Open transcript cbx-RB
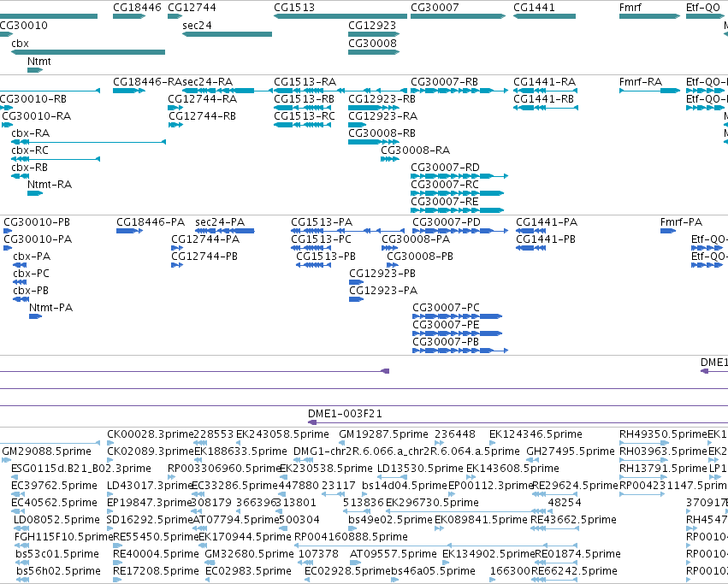Viewport: 728px width, 584px height. (x=30, y=168)
